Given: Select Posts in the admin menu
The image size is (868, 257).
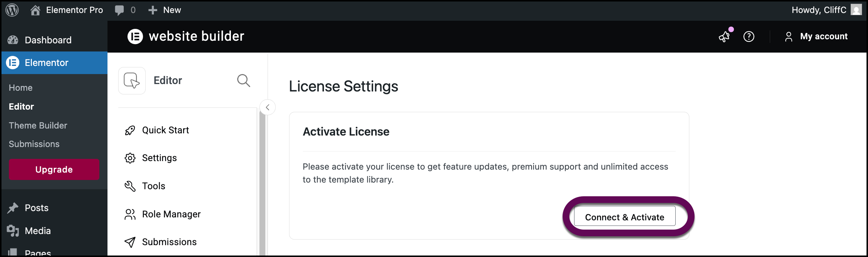Looking at the screenshot, I should pyautogui.click(x=36, y=208).
